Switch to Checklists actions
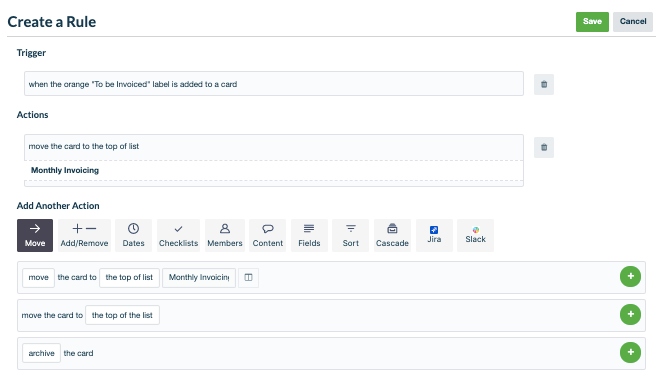This screenshot has width=666, height=387. [x=178, y=235]
